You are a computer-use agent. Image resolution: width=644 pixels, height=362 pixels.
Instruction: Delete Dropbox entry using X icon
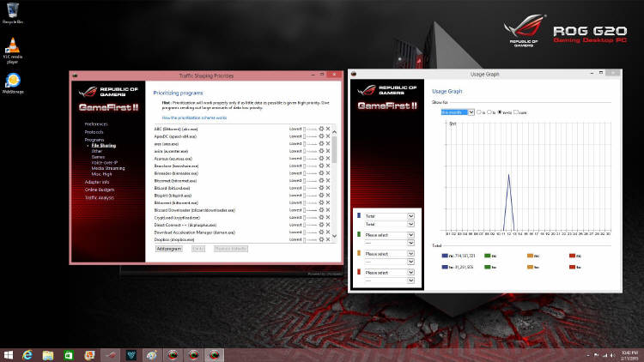pyautogui.click(x=328, y=239)
